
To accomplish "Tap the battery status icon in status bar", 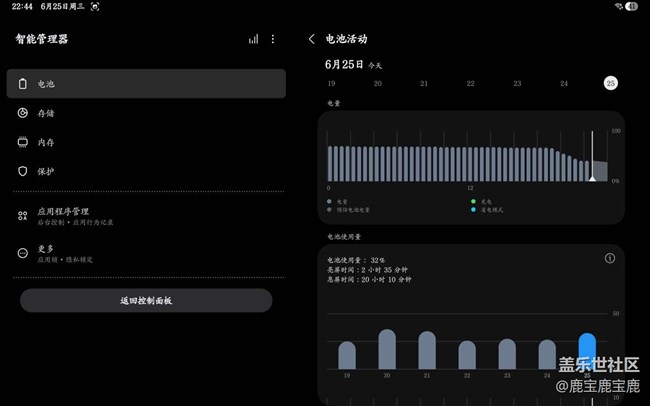I will pyautogui.click(x=632, y=6).
